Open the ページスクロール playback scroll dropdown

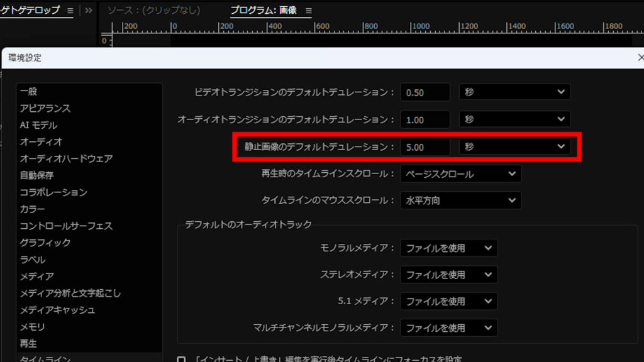click(x=460, y=173)
